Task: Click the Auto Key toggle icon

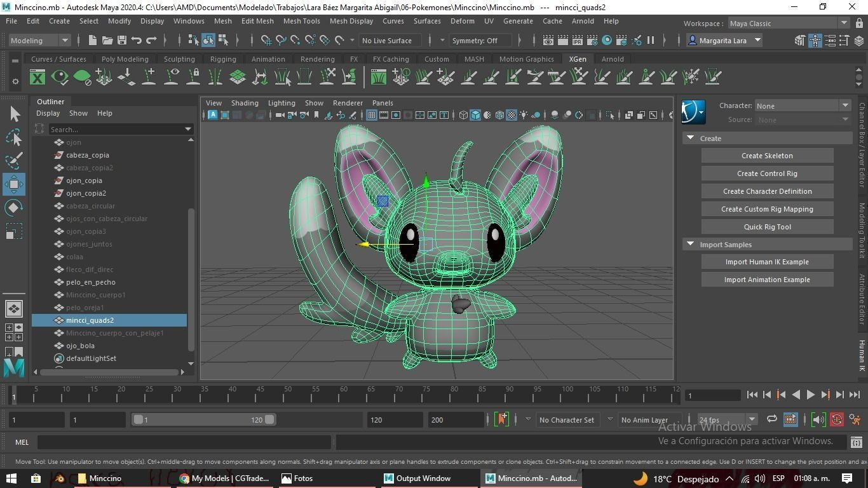Action: [837, 419]
